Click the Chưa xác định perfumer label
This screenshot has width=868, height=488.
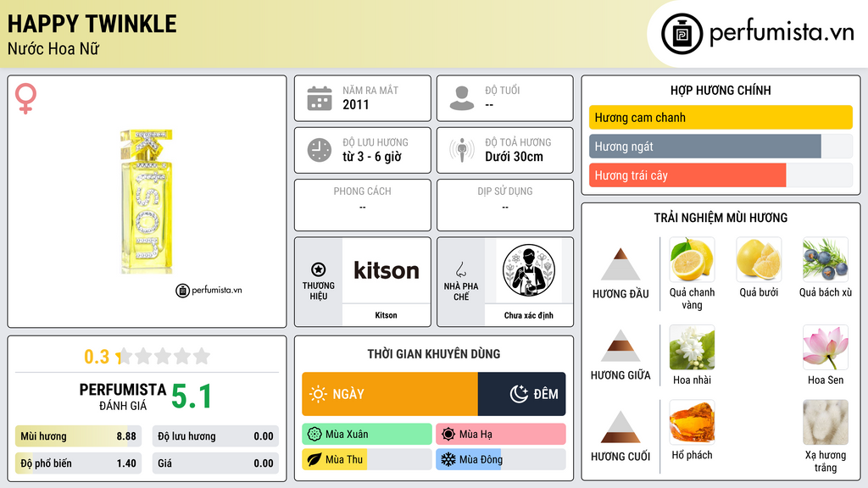click(529, 315)
